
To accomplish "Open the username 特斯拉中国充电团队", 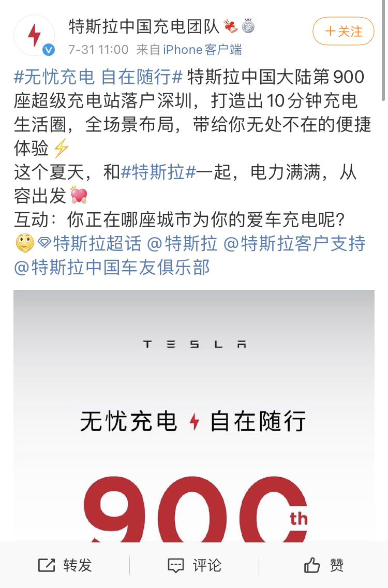I will tap(144, 26).
